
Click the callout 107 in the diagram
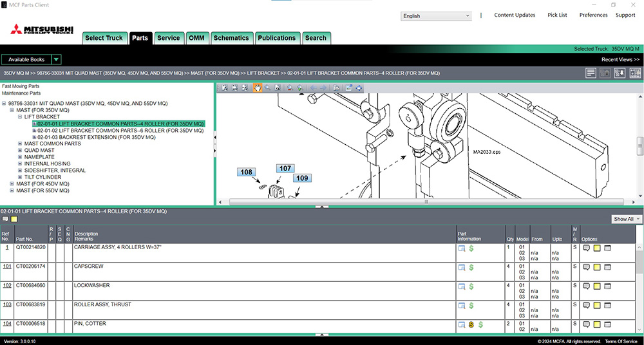285,169
